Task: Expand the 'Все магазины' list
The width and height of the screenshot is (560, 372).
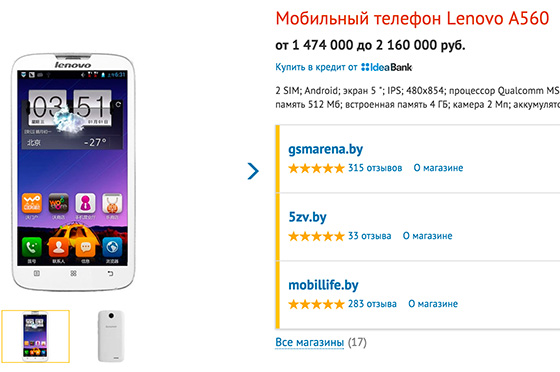Action: [310, 342]
